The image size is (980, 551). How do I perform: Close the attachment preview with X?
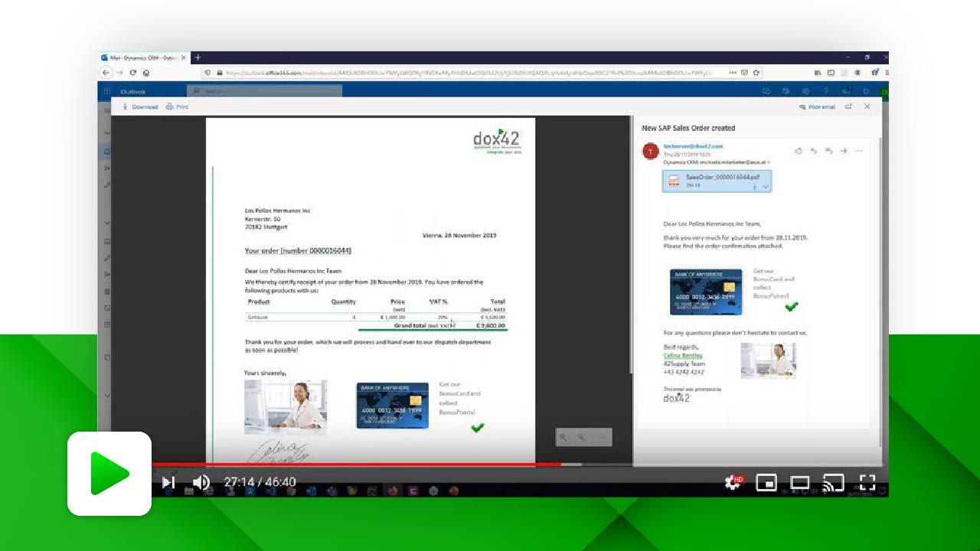tap(867, 106)
